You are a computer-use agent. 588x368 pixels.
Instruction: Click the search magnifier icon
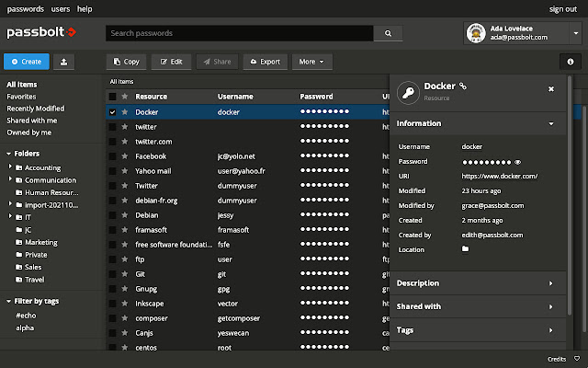coord(389,33)
